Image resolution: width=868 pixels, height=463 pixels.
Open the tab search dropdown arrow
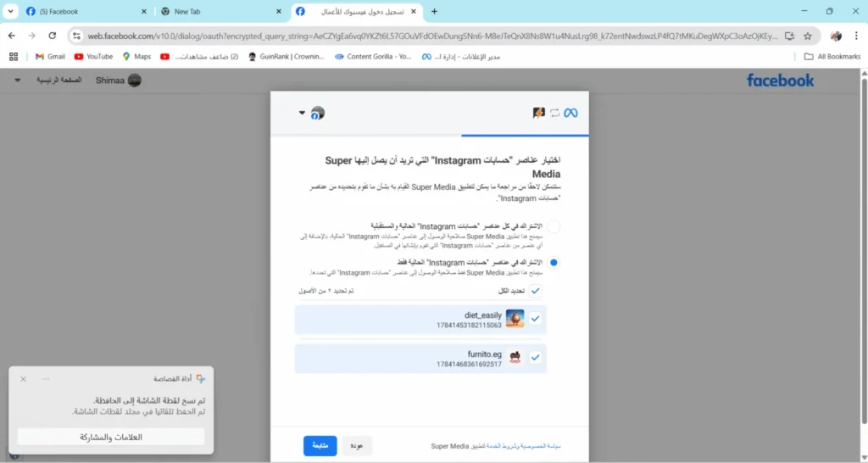10,12
